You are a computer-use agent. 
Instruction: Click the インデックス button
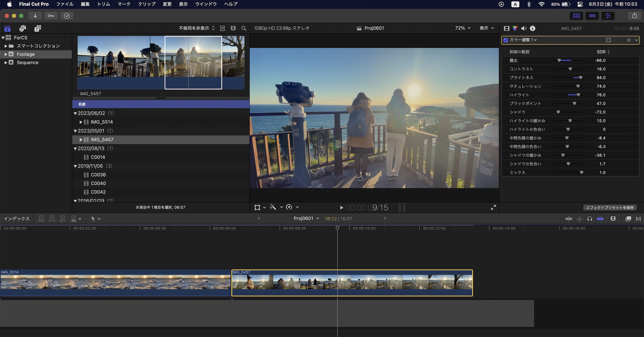pos(16,219)
